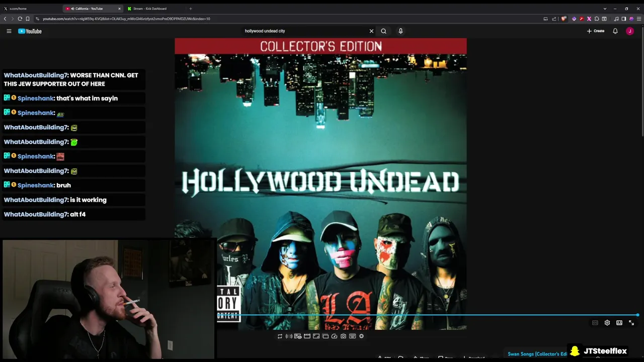Open the video player settings gear
This screenshot has width=644, height=362.
coord(607,323)
